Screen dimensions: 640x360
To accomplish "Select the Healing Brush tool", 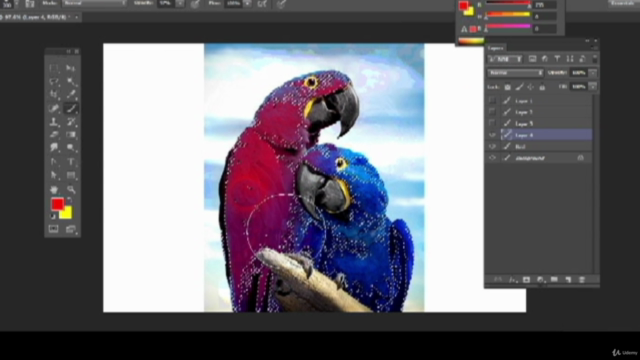I will 53,108.
